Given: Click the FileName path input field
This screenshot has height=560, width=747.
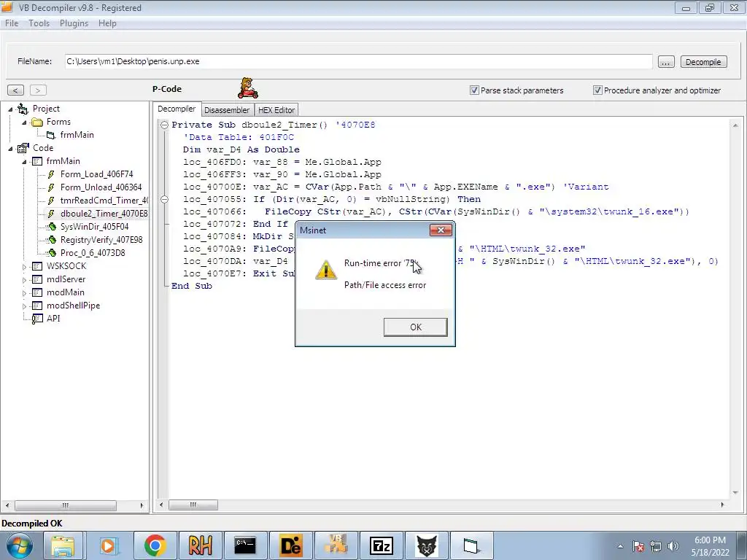Looking at the screenshot, I should tap(358, 61).
